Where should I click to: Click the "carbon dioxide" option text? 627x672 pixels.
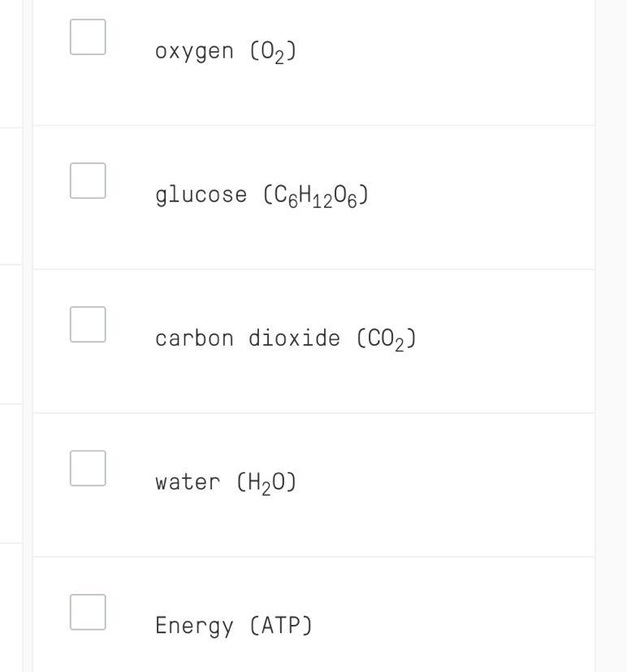247,338
